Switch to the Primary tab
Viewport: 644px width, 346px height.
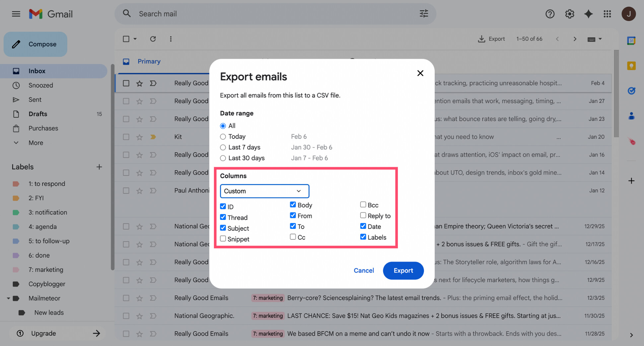coord(149,61)
